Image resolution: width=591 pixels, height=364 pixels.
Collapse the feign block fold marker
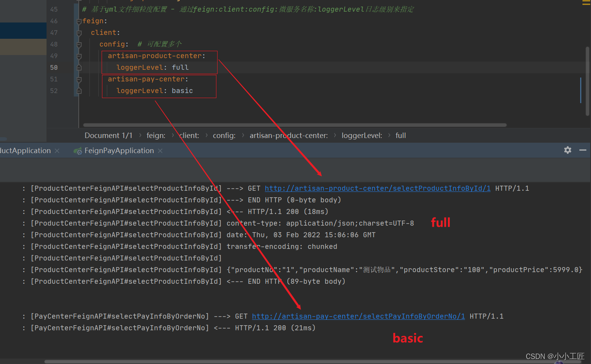tap(79, 21)
